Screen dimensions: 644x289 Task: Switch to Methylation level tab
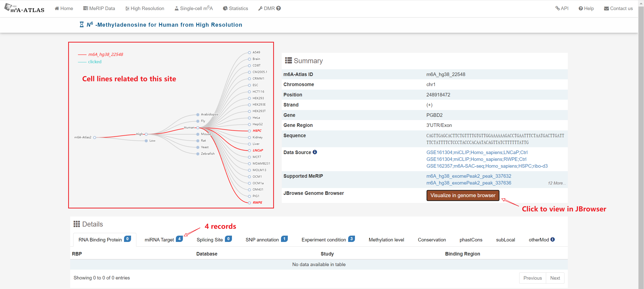click(x=386, y=240)
